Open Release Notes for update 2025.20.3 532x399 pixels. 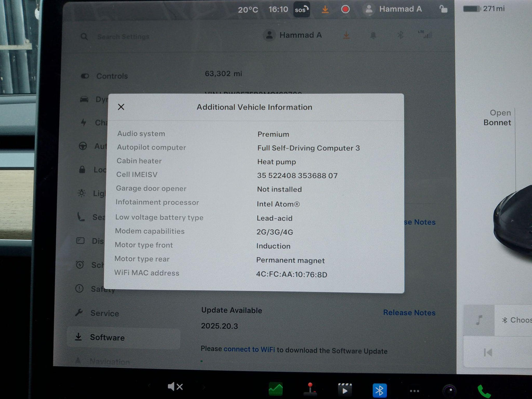409,313
